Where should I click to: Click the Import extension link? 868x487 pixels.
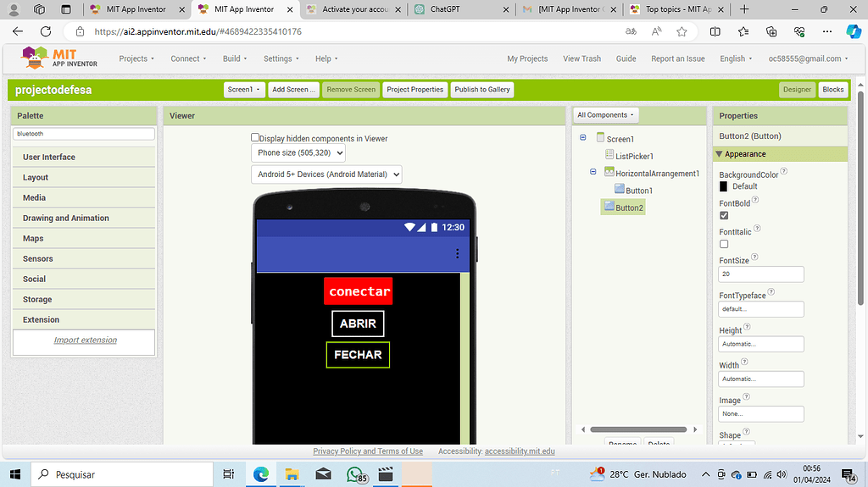tap(85, 340)
